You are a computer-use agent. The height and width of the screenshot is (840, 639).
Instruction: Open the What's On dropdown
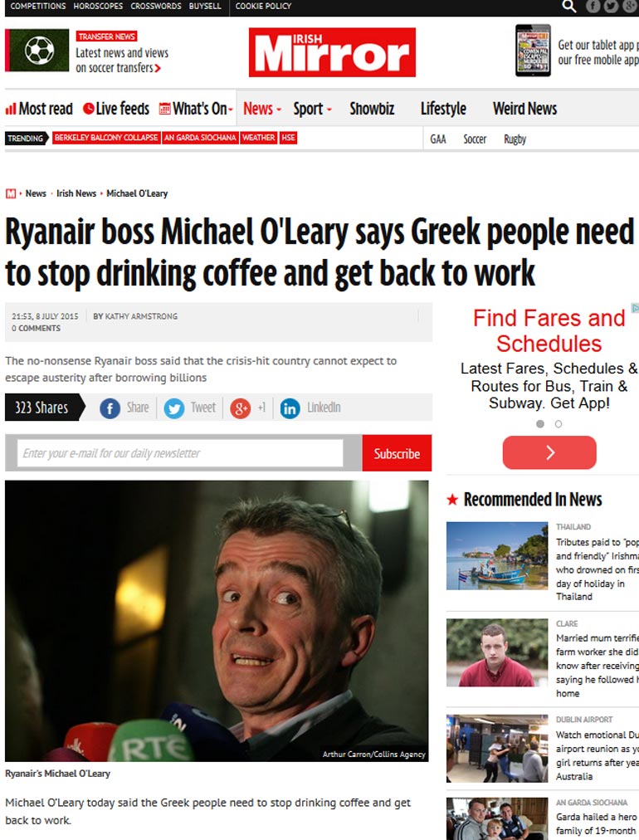tap(197, 109)
